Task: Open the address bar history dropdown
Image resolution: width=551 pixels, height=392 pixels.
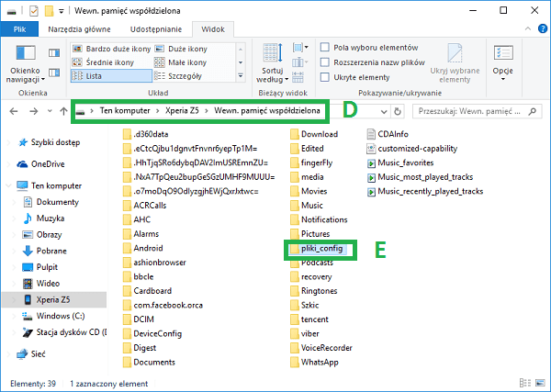Action: (384, 112)
